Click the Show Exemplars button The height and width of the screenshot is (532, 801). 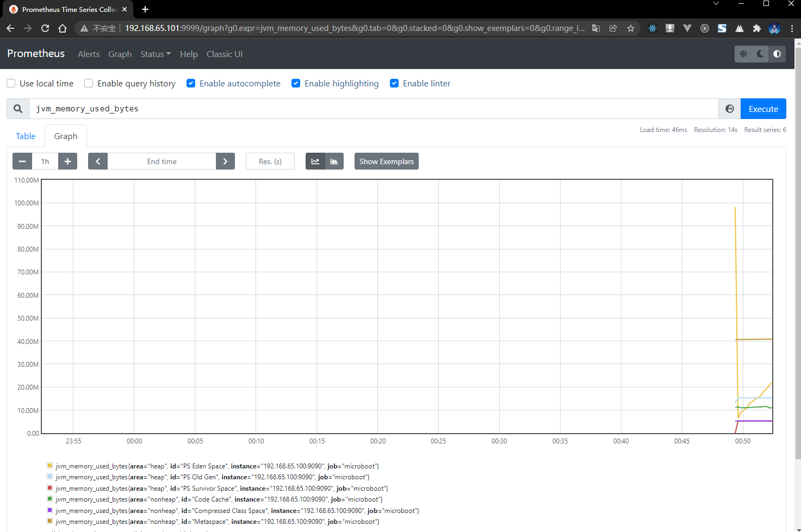click(387, 161)
